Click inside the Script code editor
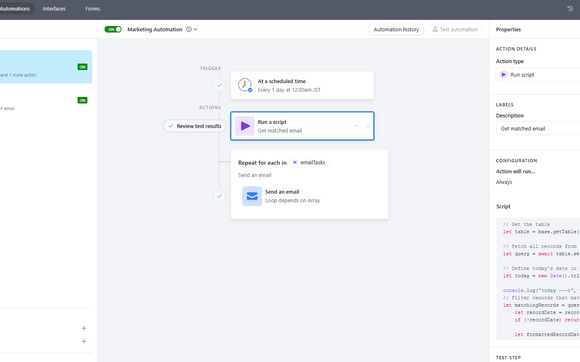 click(x=538, y=279)
